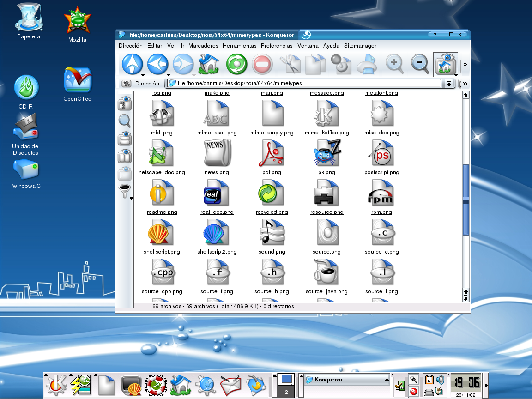Screen dimensions: 532x399
Task: Click the speaker volume tray icon
Action: pos(440,380)
